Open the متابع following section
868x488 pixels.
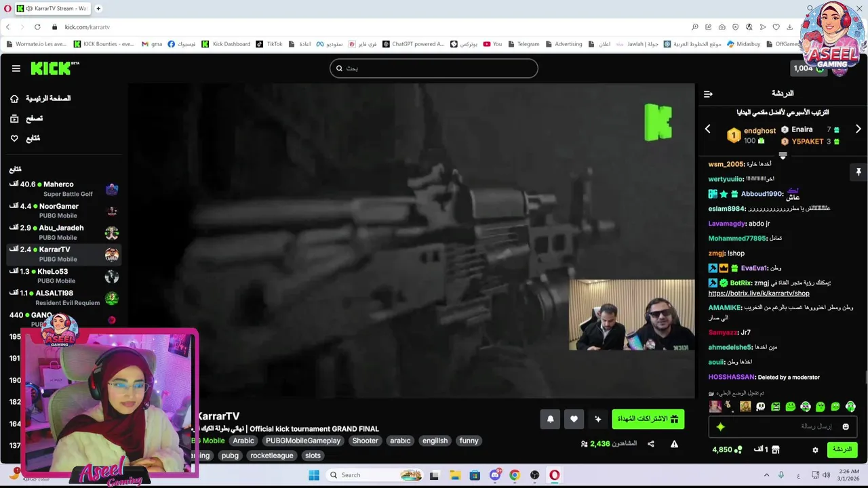point(25,138)
